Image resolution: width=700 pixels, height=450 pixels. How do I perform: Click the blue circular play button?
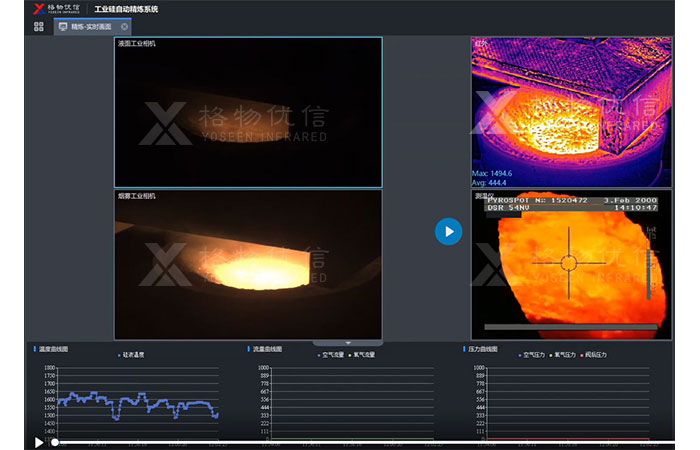[449, 231]
